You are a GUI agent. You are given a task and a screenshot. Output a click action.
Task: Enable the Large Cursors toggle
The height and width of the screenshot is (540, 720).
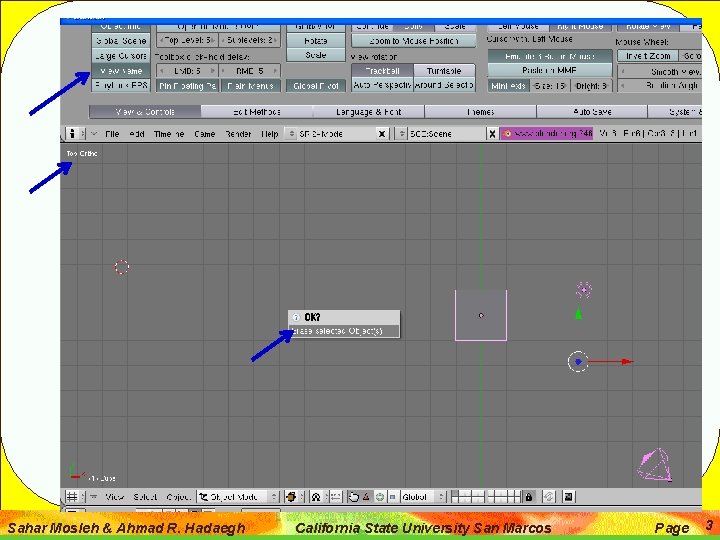[x=121, y=56]
